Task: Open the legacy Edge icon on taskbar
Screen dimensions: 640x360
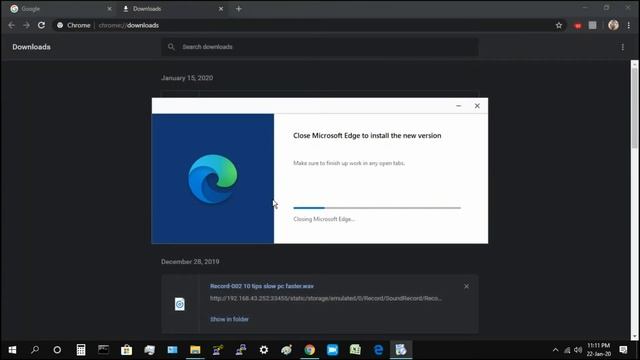Action: coord(378,350)
